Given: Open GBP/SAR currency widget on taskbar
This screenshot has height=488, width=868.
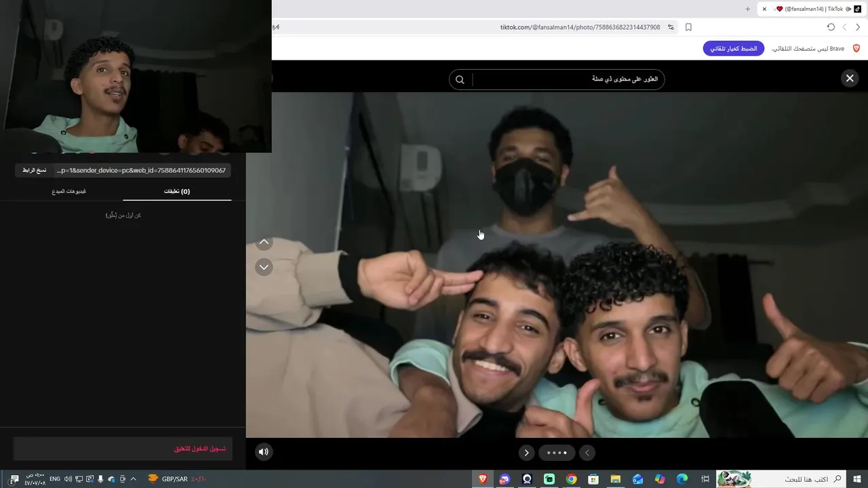Looking at the screenshot, I should 176,479.
